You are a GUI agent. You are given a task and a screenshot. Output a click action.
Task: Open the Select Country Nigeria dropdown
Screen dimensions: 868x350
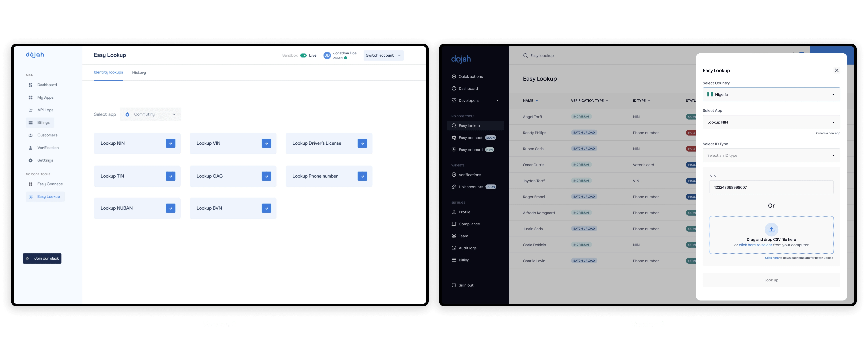(x=771, y=94)
